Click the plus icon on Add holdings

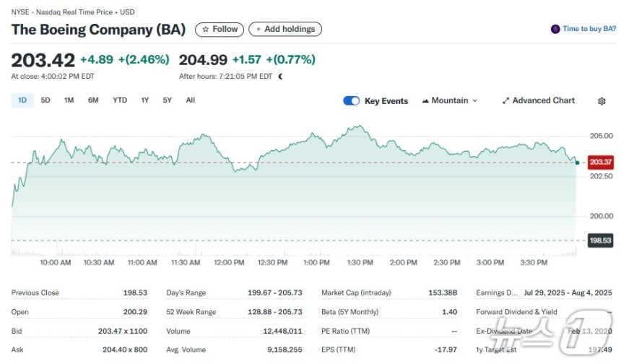(x=259, y=29)
